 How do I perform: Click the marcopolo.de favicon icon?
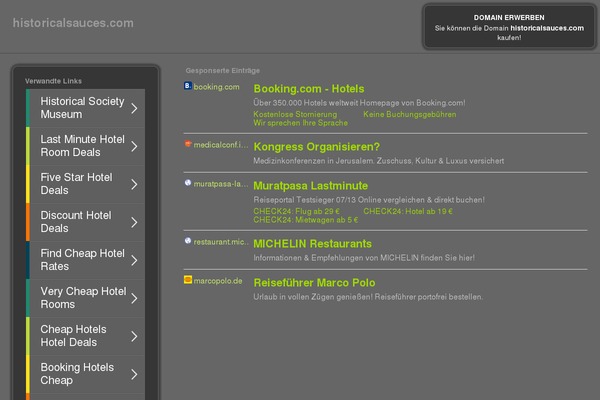click(188, 280)
